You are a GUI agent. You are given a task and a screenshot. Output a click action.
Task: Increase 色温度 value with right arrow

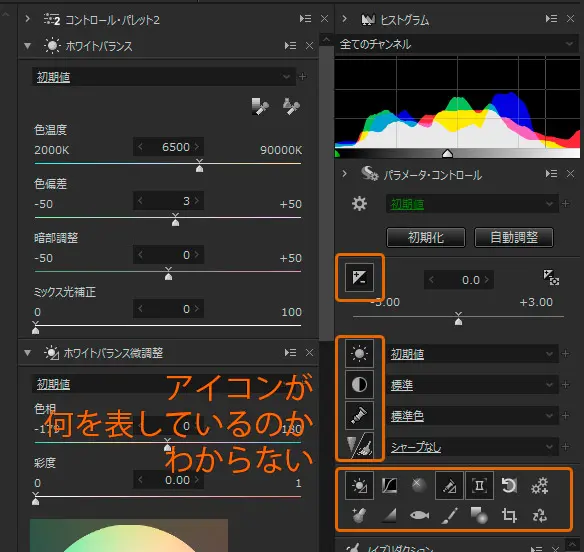point(196,147)
